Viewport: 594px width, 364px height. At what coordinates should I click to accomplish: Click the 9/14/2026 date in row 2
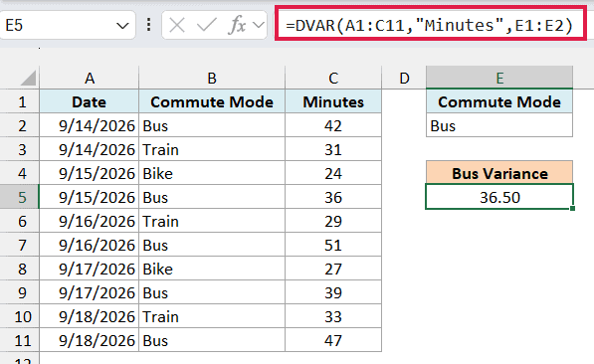point(90,125)
